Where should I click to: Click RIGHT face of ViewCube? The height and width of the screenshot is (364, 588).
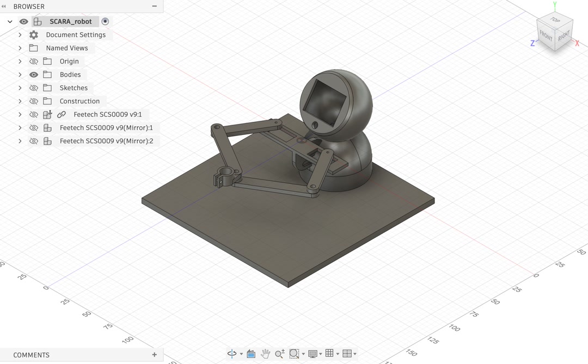coord(563,35)
